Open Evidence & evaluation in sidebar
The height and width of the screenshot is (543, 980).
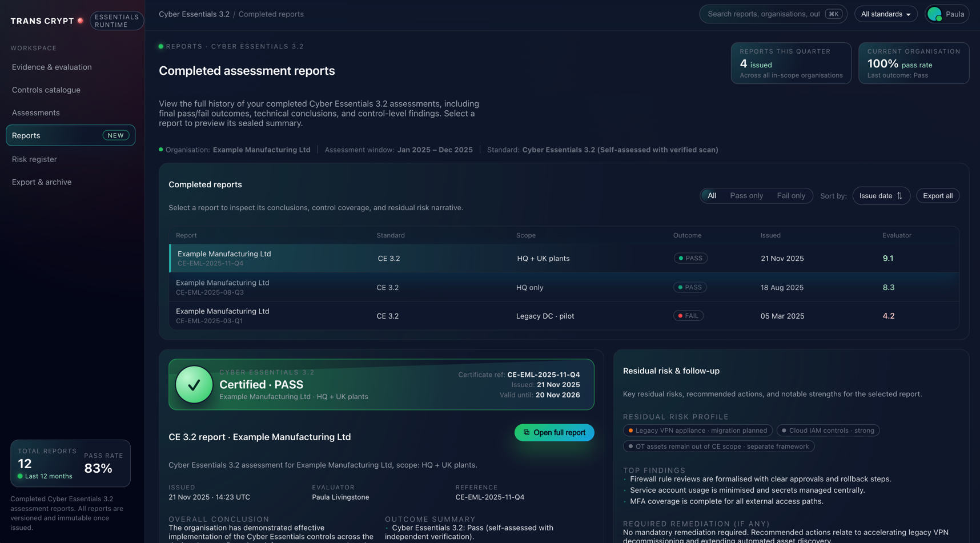[x=52, y=67]
